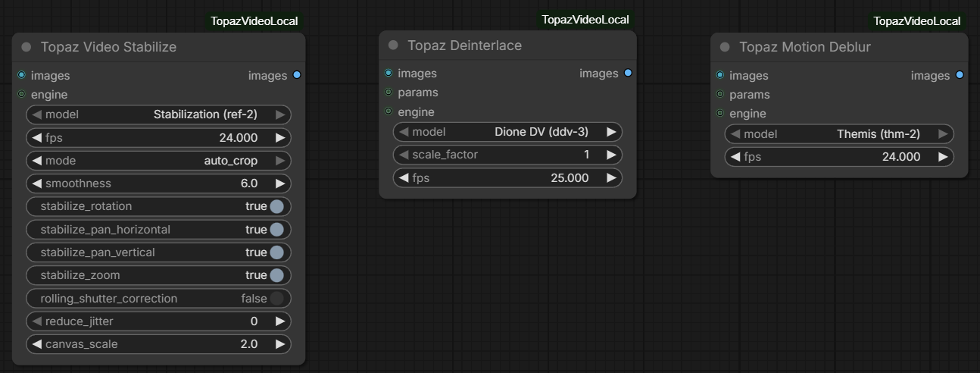
Task: Toggle stabilize_pan_vertical switch
Action: click(x=276, y=252)
